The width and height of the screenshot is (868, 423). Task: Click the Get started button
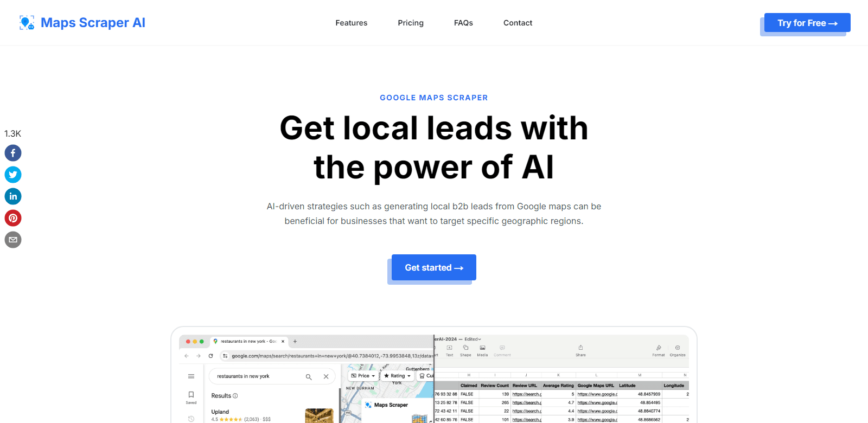(x=434, y=267)
